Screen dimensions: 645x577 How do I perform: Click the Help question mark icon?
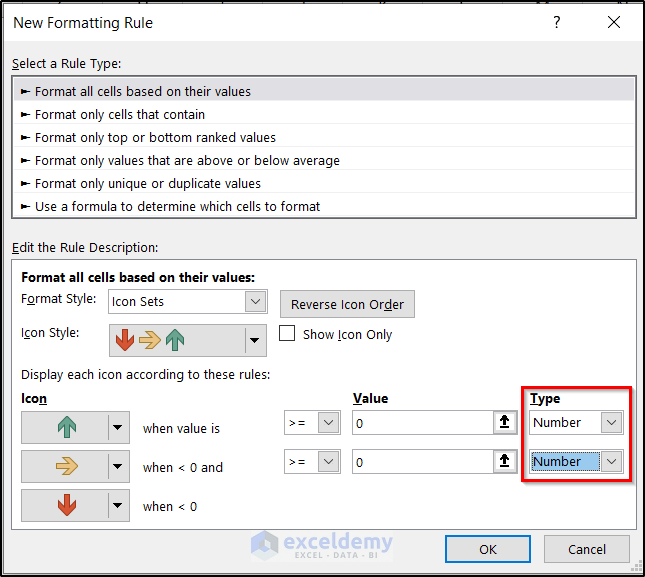click(557, 22)
